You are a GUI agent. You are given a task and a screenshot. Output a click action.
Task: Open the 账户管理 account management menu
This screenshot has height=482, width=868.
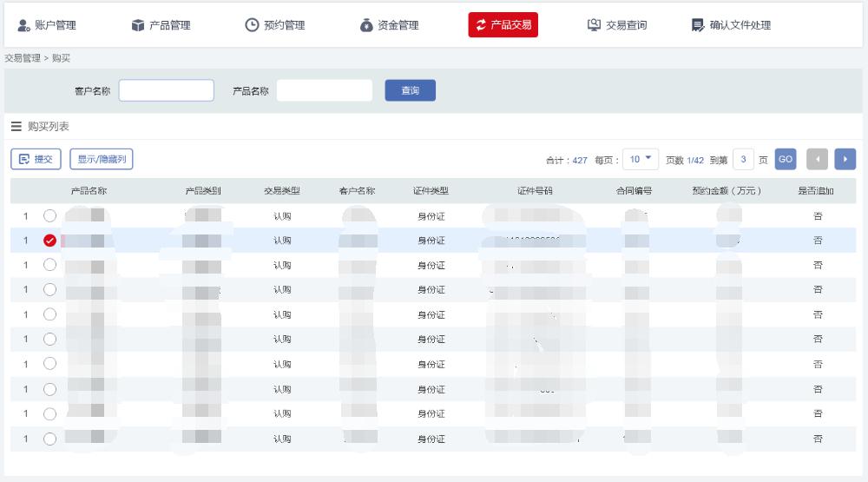pos(47,25)
